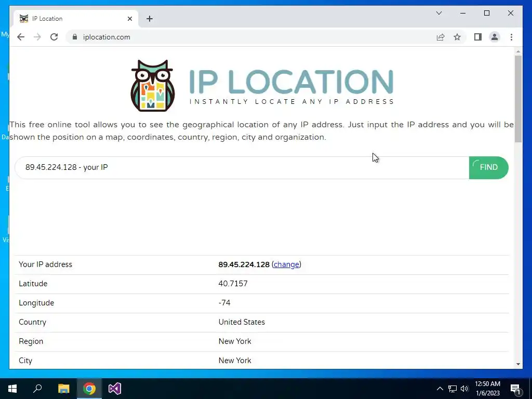View site info via the lock icon
Viewport: 532px width, 399px height.
click(x=75, y=37)
